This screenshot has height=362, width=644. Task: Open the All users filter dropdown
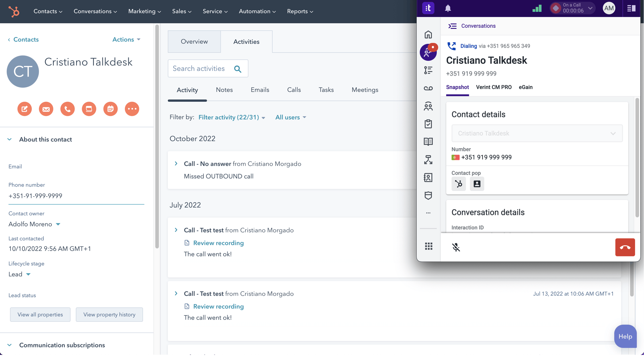(291, 117)
